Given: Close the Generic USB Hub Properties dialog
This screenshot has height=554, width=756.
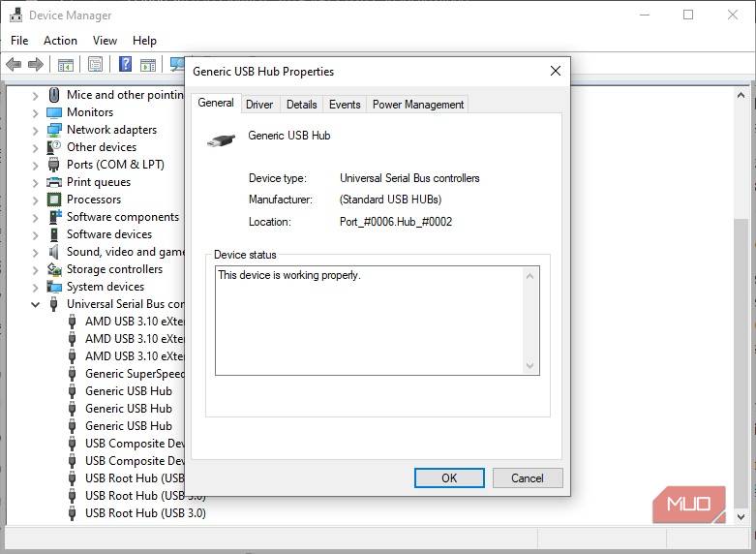Looking at the screenshot, I should [x=556, y=72].
